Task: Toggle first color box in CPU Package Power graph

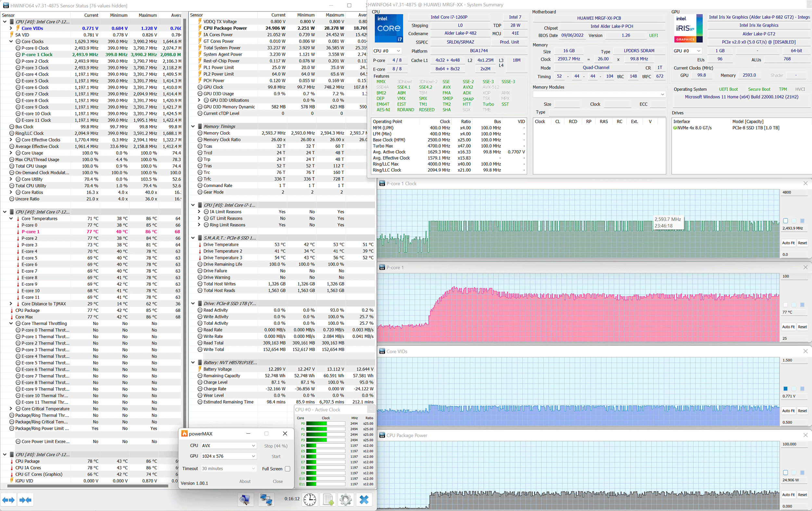Action: (785, 473)
